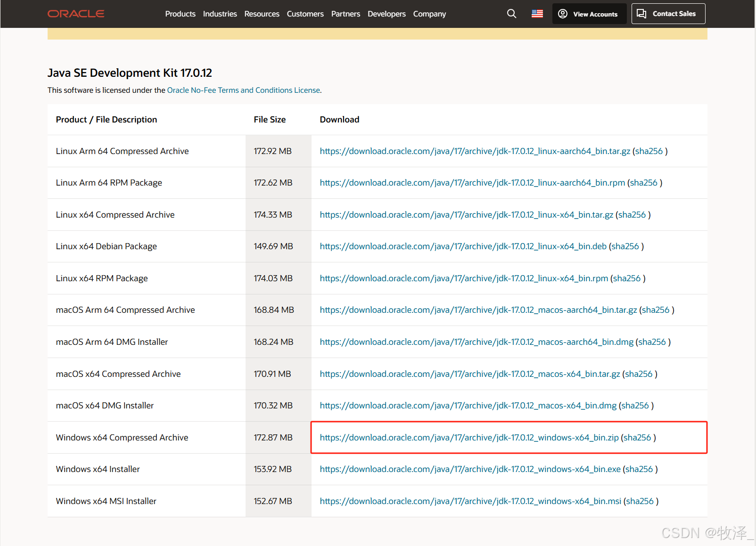
Task: Open sha256 for linux-x64_bin.rpm
Action: coord(627,278)
